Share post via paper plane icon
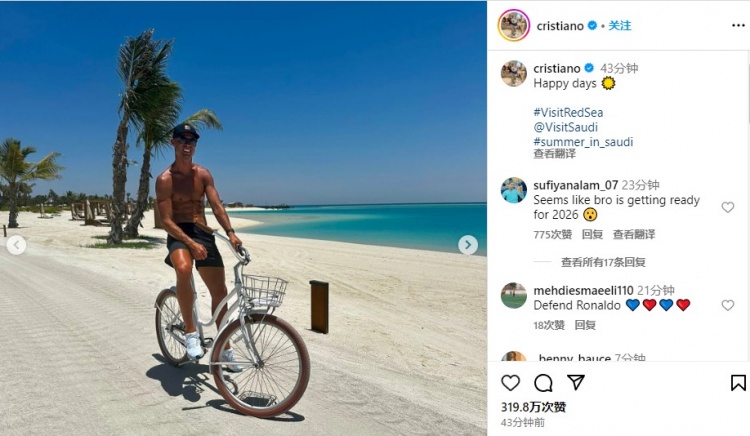 point(576,383)
